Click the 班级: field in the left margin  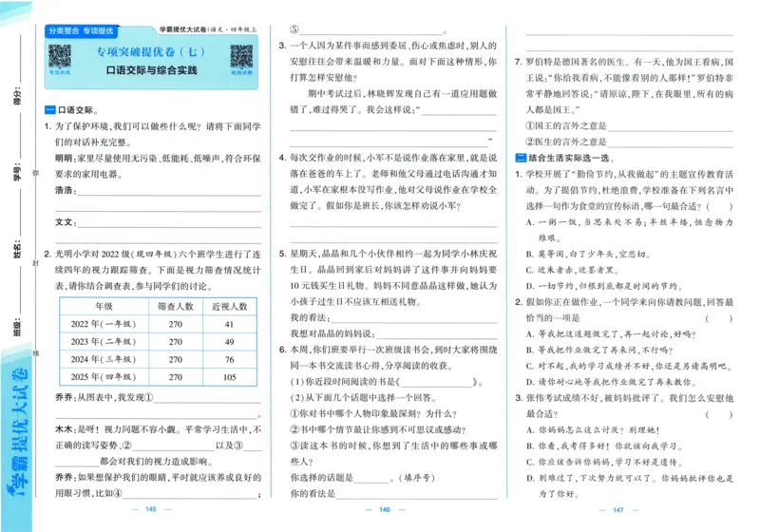tap(18, 303)
